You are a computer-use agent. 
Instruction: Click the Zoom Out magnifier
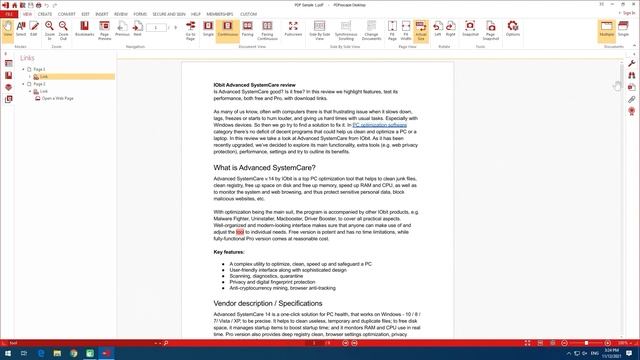pyautogui.click(x=63, y=30)
